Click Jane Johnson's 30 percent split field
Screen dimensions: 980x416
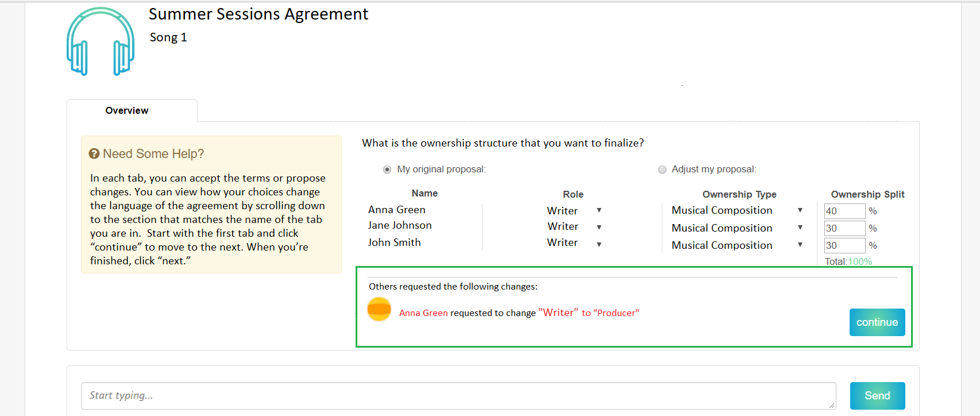coord(844,228)
